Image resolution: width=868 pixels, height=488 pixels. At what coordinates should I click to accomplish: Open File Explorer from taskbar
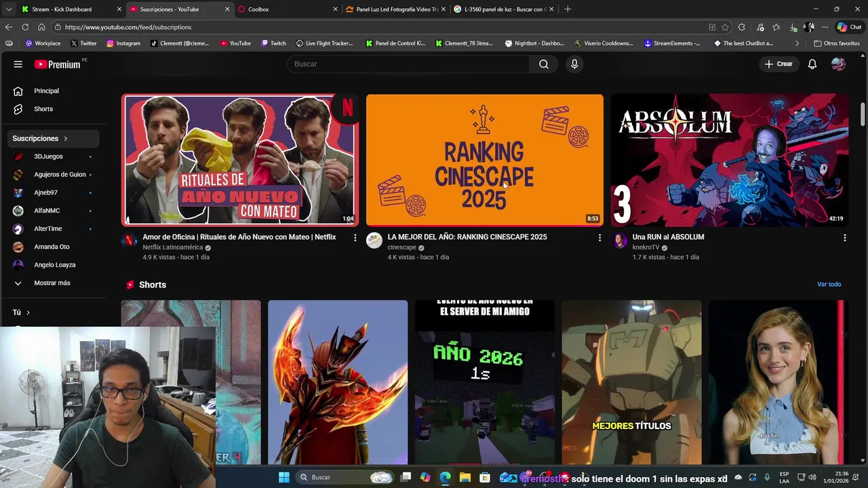coord(465,477)
